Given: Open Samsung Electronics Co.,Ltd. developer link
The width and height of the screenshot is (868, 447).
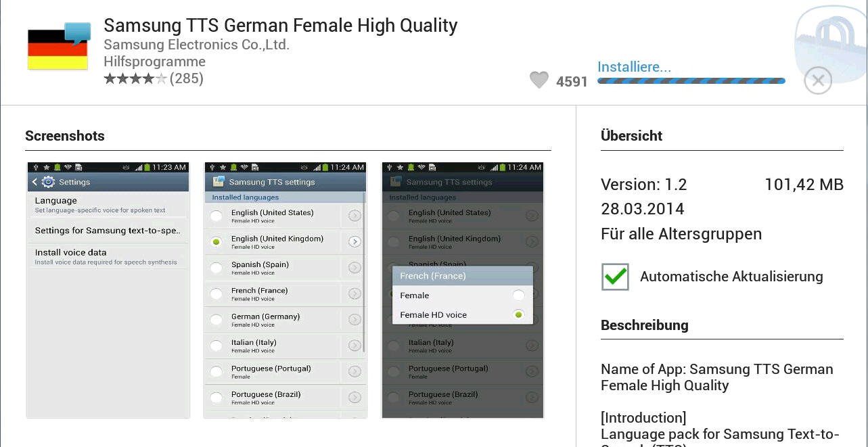Looking at the screenshot, I should 196,45.
